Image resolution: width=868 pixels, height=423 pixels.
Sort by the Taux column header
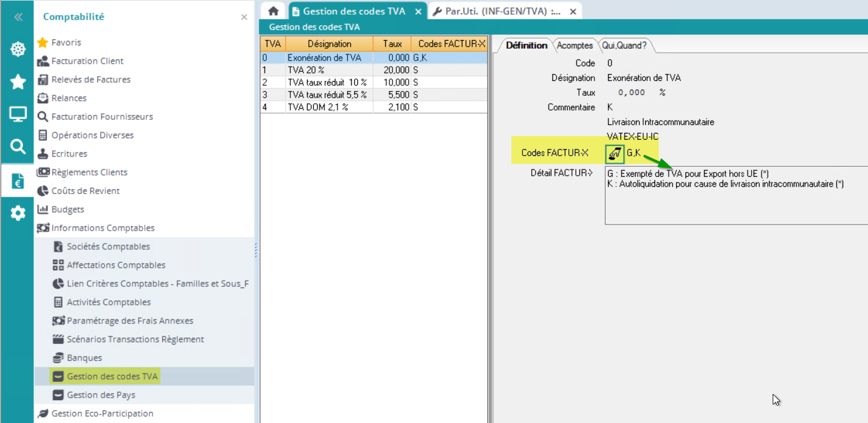pyautogui.click(x=392, y=44)
